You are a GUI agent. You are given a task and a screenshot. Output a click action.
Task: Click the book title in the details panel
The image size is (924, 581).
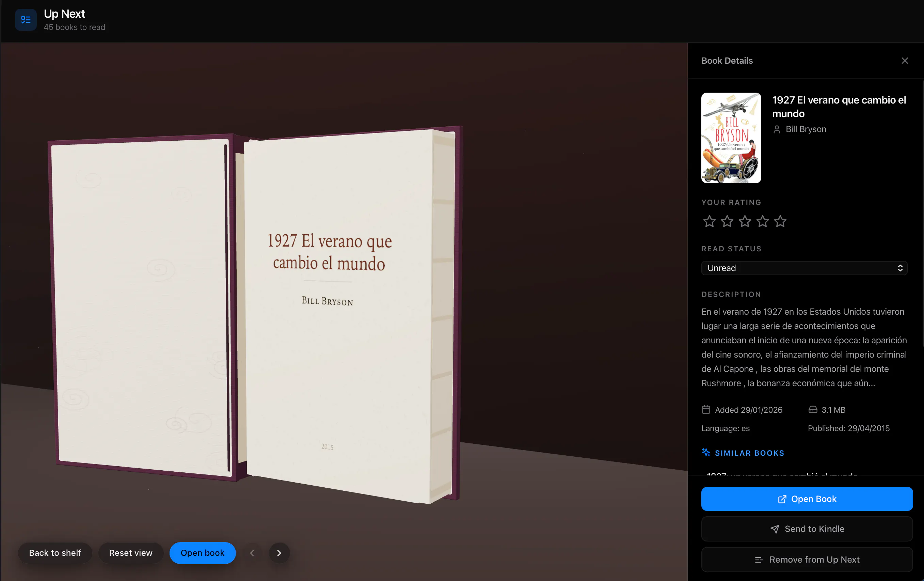pyautogui.click(x=839, y=107)
